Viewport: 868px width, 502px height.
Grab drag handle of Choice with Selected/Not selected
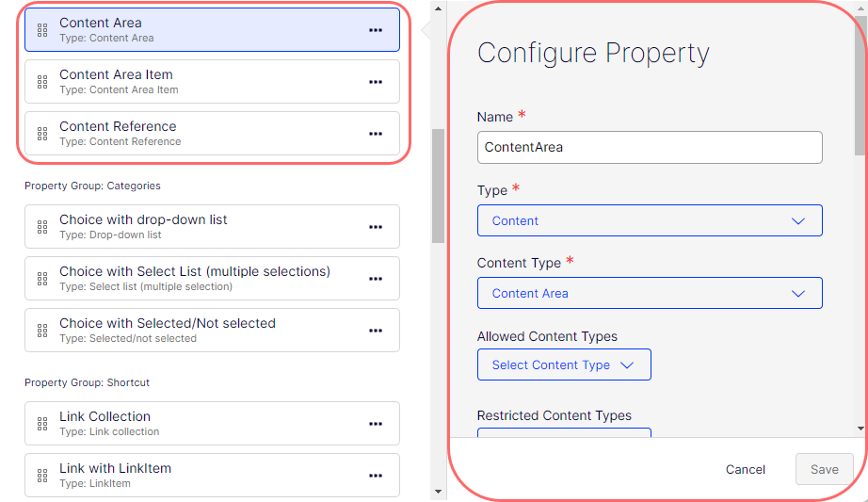coord(42,331)
